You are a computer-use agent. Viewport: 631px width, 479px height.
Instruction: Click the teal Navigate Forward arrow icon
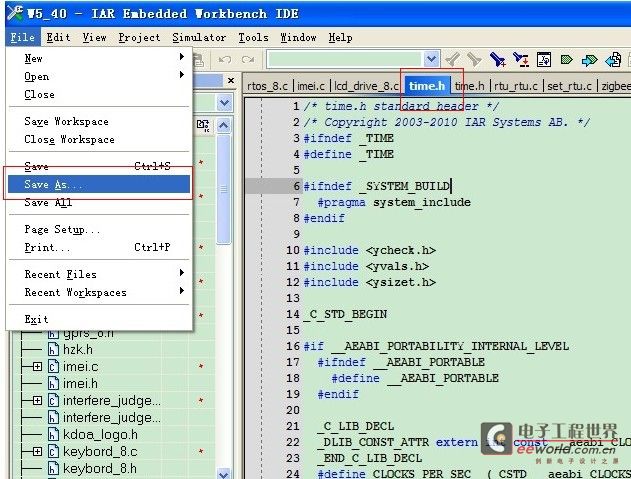(589, 60)
